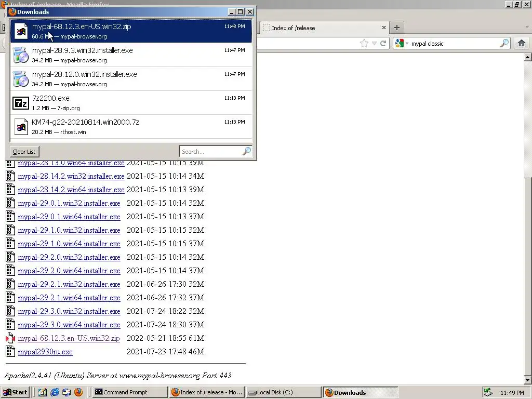Click the search magnifier in Firefox toolbar
The image size is (532, 399).
click(x=504, y=43)
